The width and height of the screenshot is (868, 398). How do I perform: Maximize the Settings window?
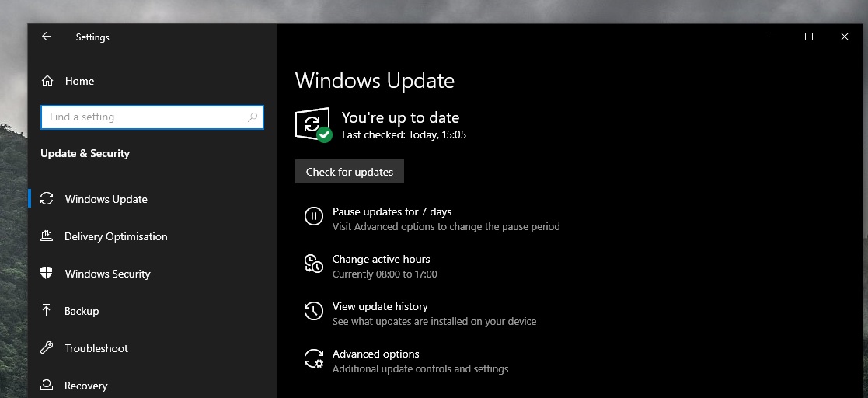809,37
